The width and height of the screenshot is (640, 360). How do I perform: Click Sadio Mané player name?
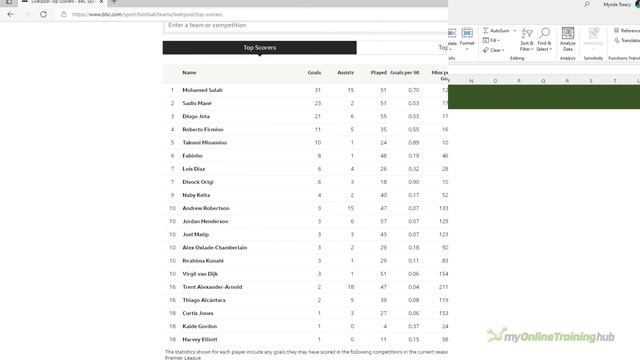coord(197,103)
